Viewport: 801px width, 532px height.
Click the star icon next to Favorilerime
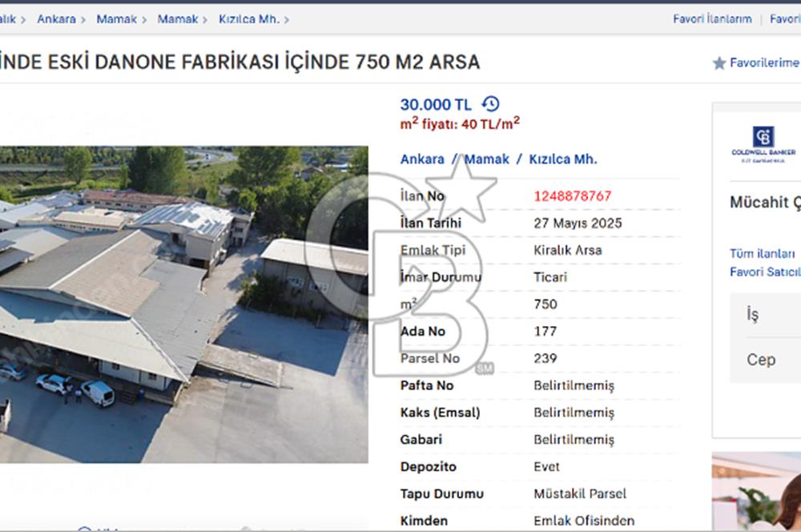click(718, 63)
